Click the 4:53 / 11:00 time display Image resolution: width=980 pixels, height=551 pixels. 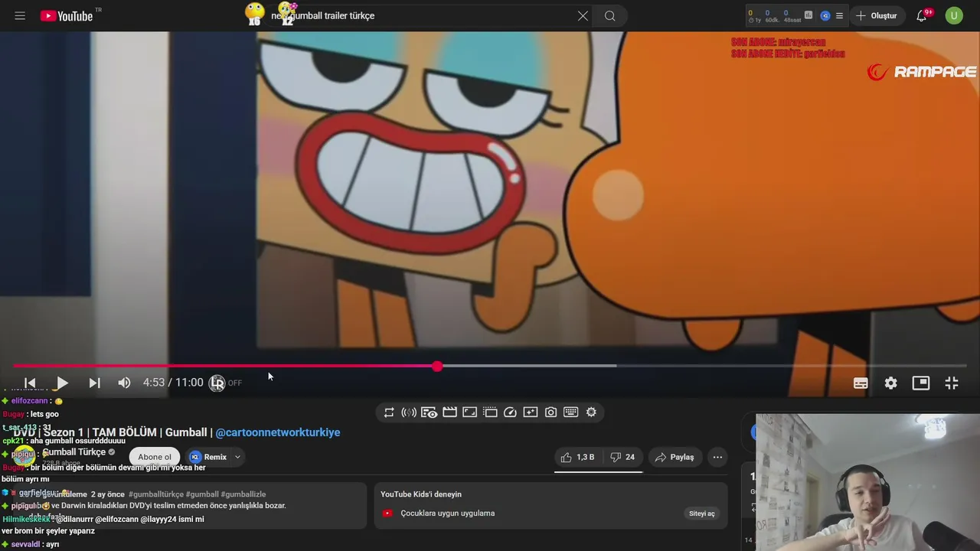[x=173, y=383]
